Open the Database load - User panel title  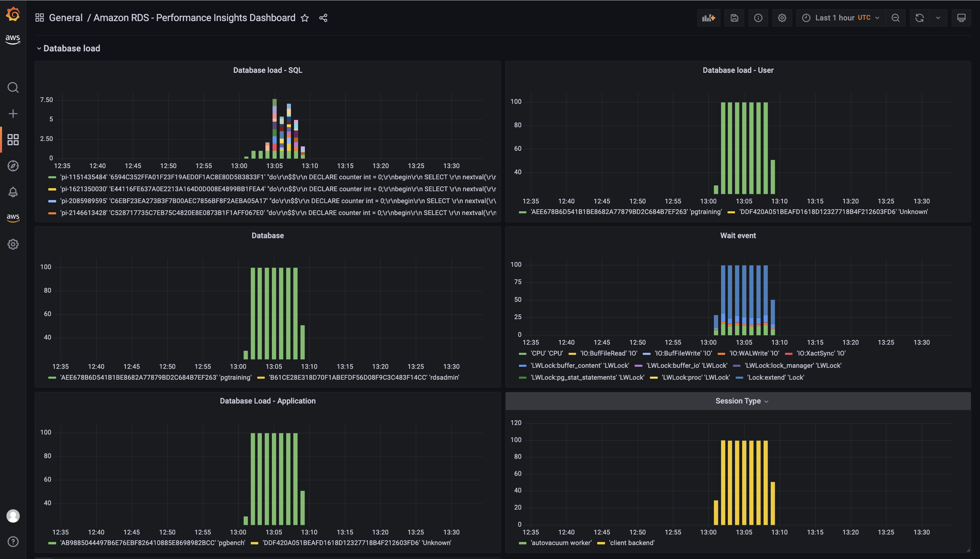738,70
